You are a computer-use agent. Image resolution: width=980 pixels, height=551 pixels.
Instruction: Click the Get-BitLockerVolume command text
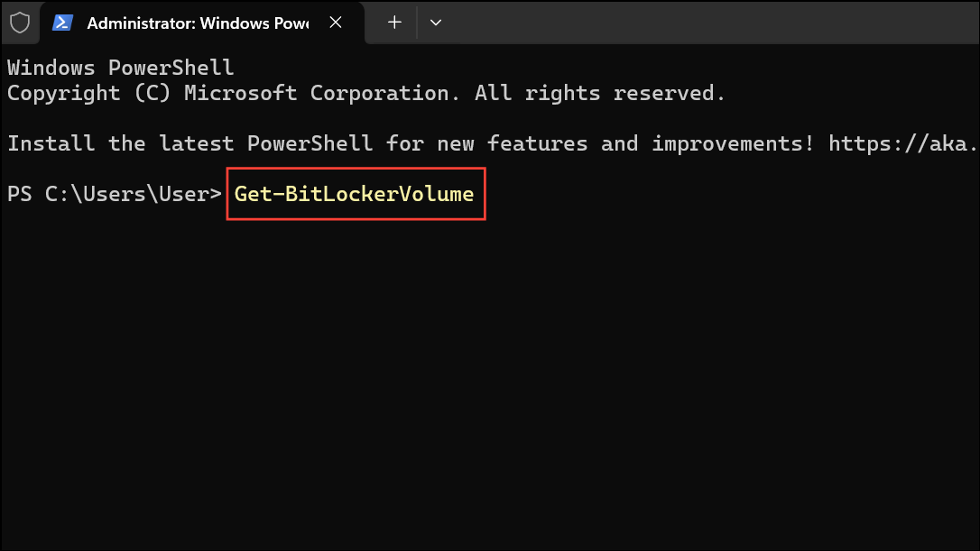point(354,194)
